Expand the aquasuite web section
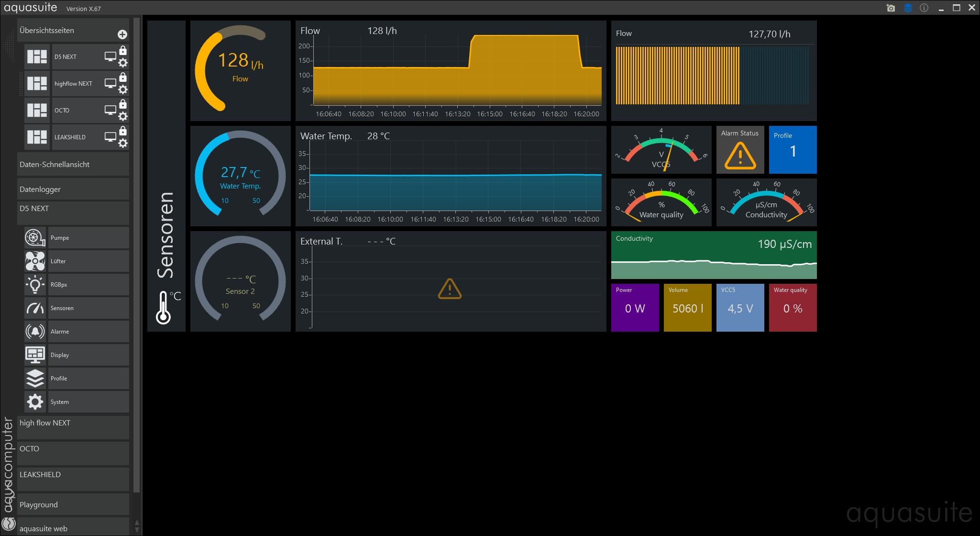980x536 pixels. (x=73, y=527)
